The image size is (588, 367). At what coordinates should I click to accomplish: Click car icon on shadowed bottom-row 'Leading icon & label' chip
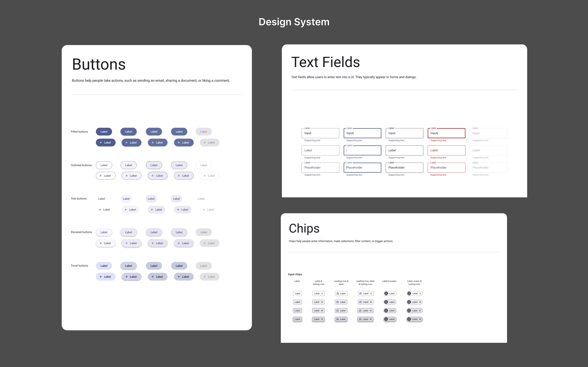coord(337,319)
